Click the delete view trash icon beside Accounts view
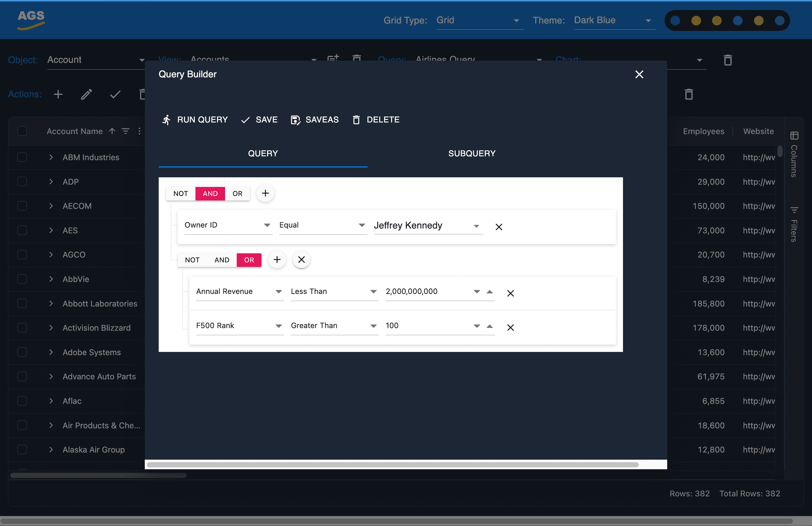The width and height of the screenshot is (812, 526). pyautogui.click(x=357, y=58)
